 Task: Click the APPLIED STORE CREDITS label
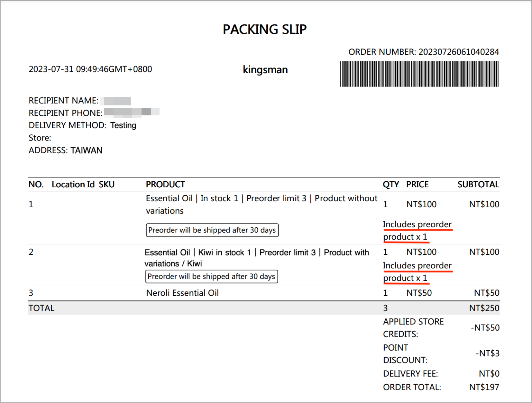click(x=414, y=328)
